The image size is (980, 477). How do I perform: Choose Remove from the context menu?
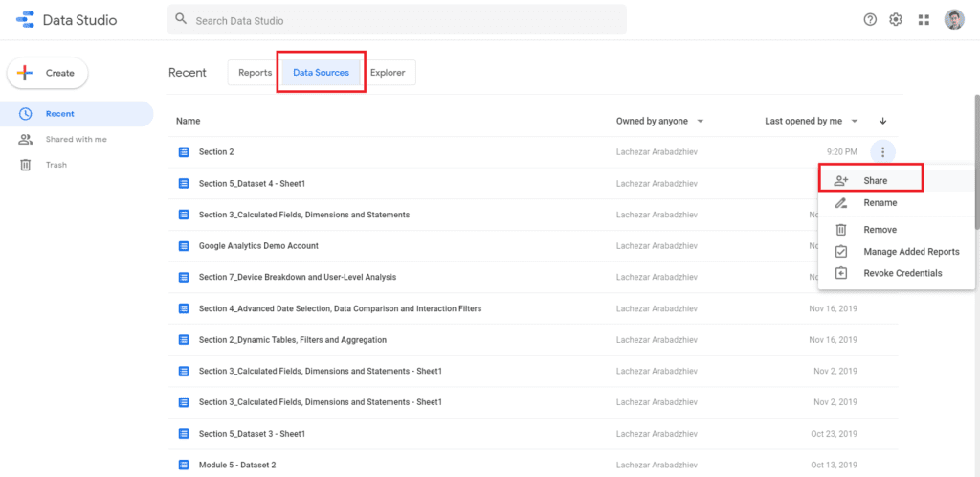896,230
